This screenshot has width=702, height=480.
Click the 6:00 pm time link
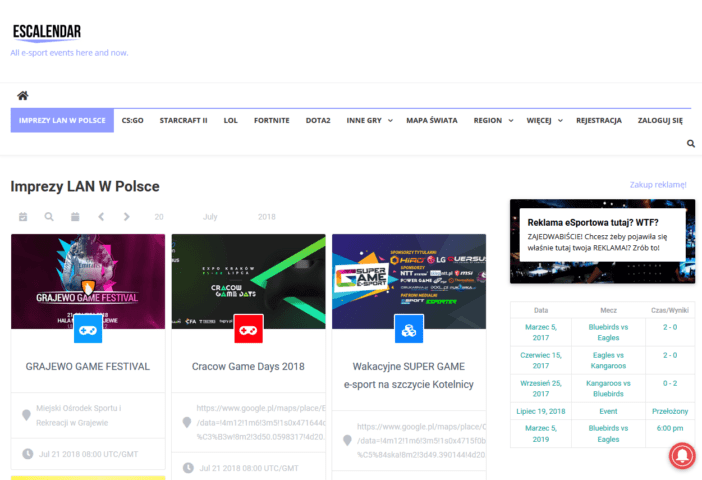(670, 428)
